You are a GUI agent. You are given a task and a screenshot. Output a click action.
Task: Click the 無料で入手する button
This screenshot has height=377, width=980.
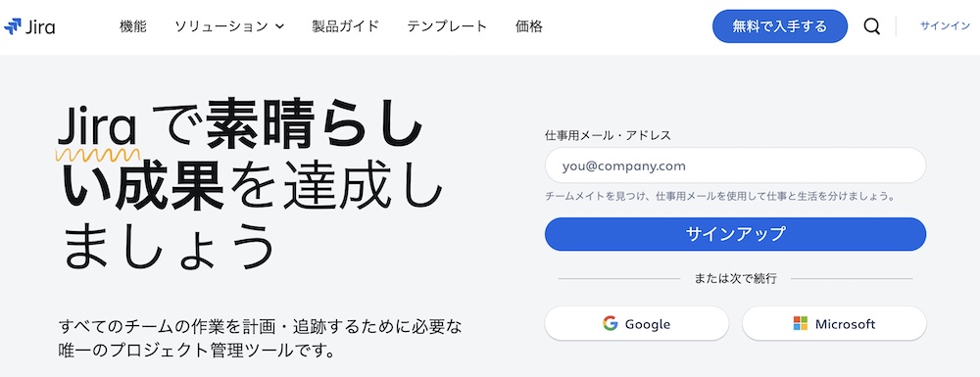(x=780, y=26)
